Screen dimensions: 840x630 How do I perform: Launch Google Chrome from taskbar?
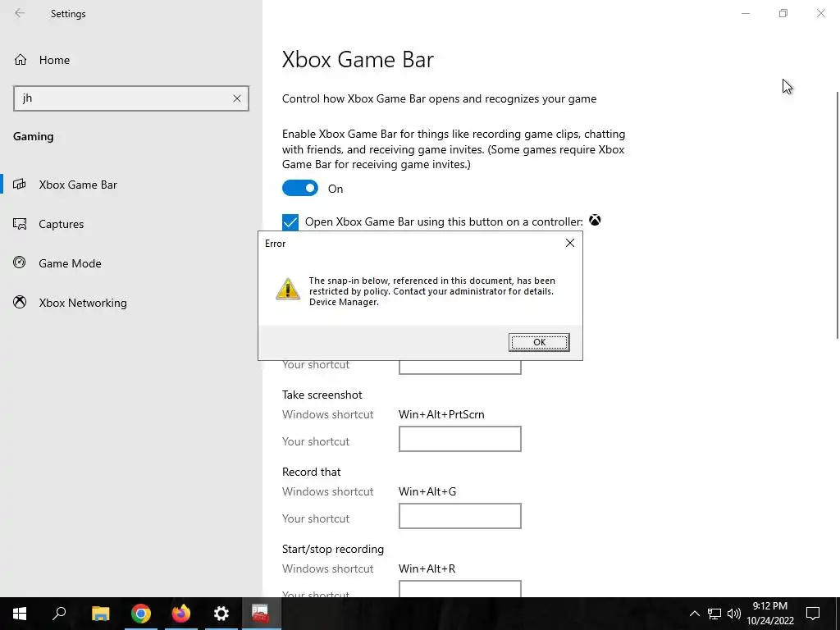[x=141, y=614]
